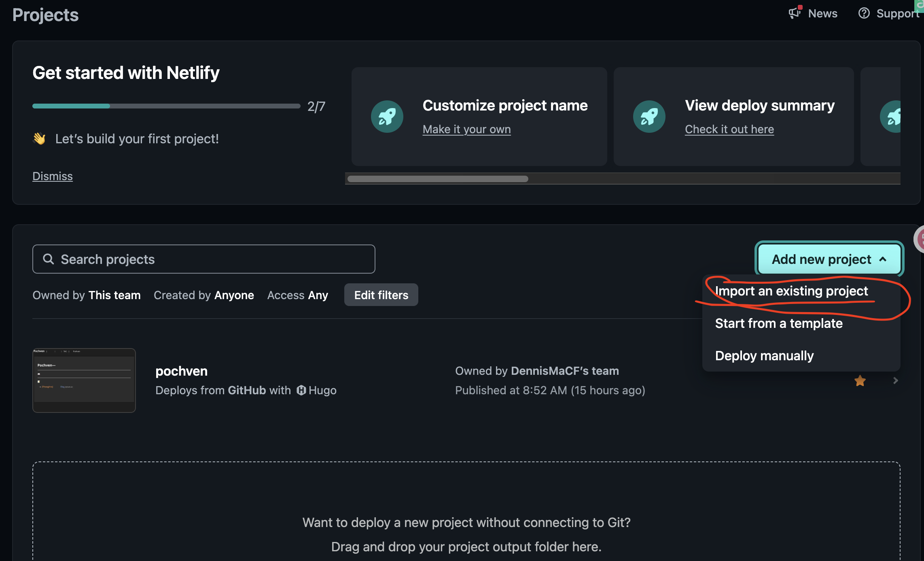Select Import an existing project
Screen dimensions: 924x561
791,291
